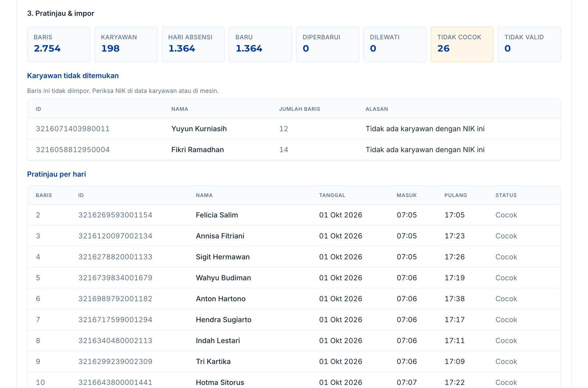This screenshot has width=588, height=388.
Task: Click the reason text in Fikri Ramadhan's row
Action: [425, 150]
